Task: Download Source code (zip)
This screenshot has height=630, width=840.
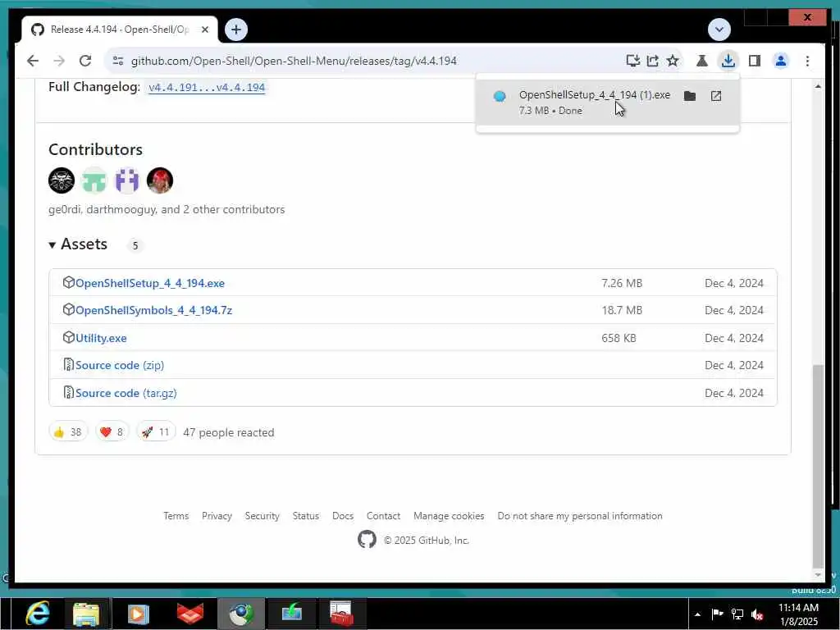Action: tap(120, 365)
